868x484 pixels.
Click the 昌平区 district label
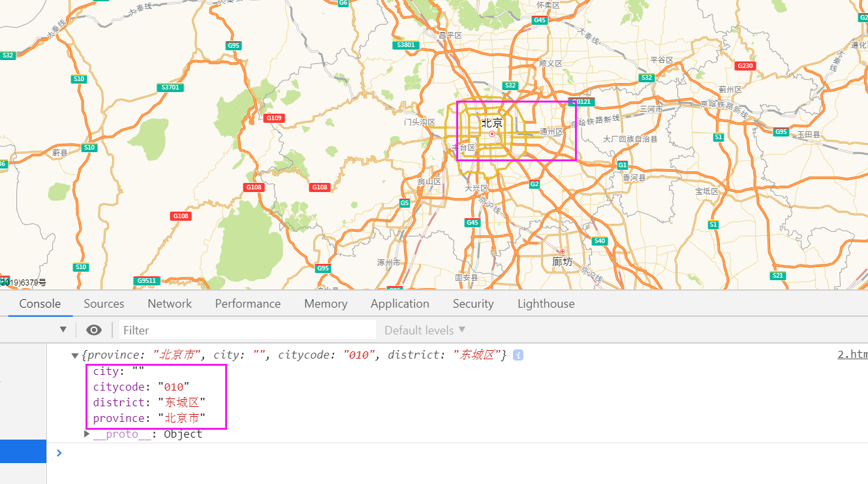450,35
